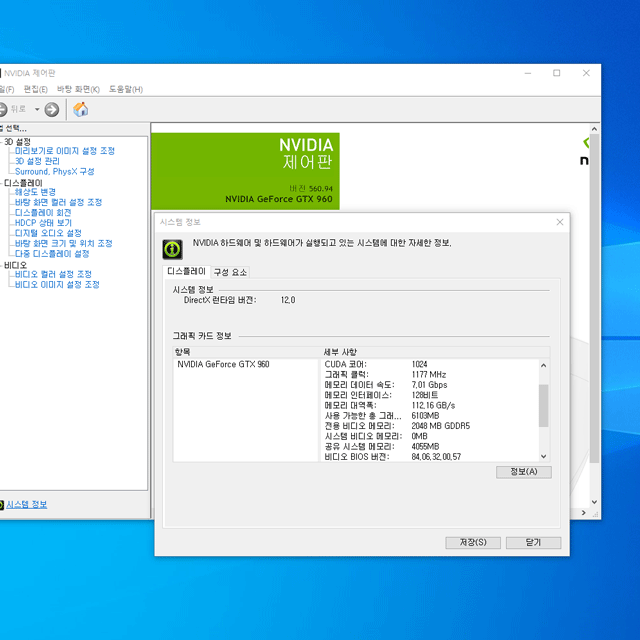Open the back history dropdown arrow
Viewport: 640px width, 640px height.
(x=37, y=109)
